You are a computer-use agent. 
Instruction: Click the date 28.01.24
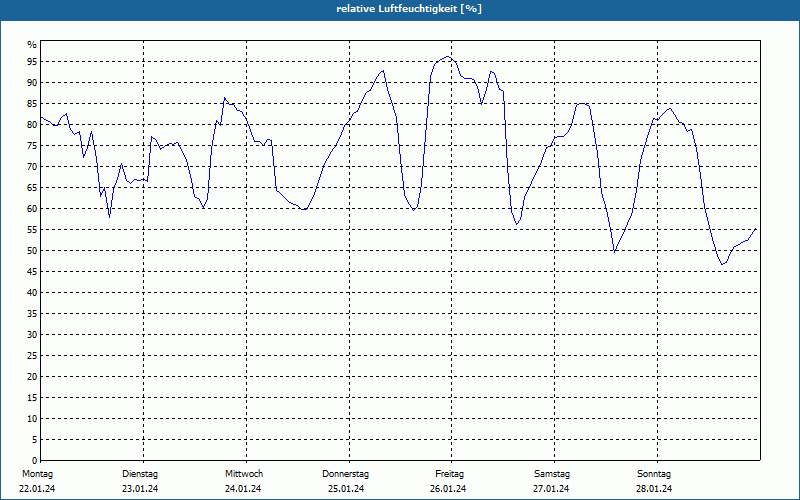(x=654, y=489)
